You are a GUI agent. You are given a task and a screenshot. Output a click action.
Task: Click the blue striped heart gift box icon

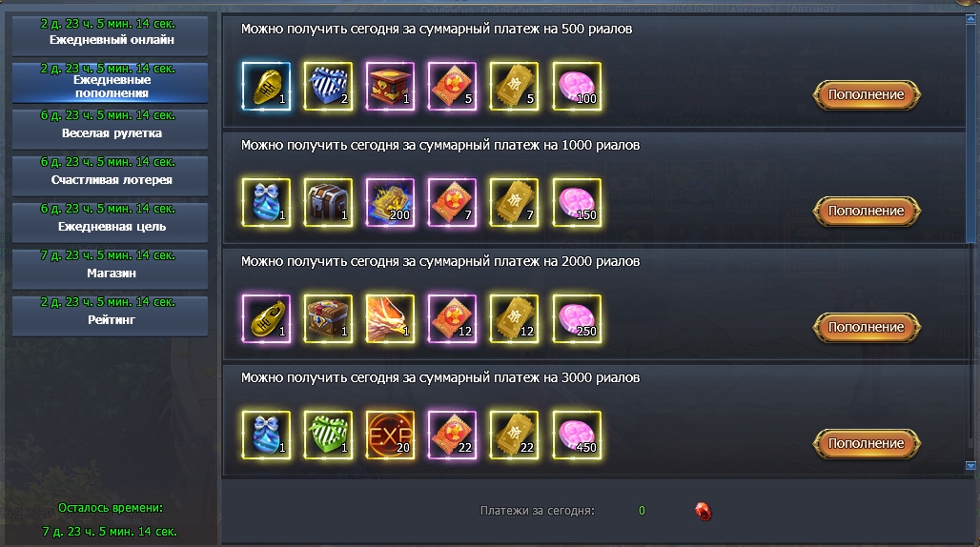click(x=328, y=86)
